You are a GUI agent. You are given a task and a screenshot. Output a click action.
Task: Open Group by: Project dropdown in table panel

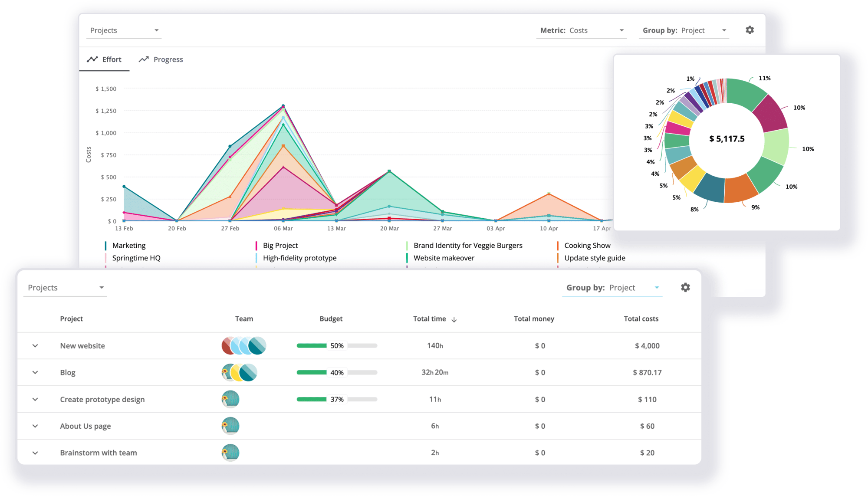point(612,288)
